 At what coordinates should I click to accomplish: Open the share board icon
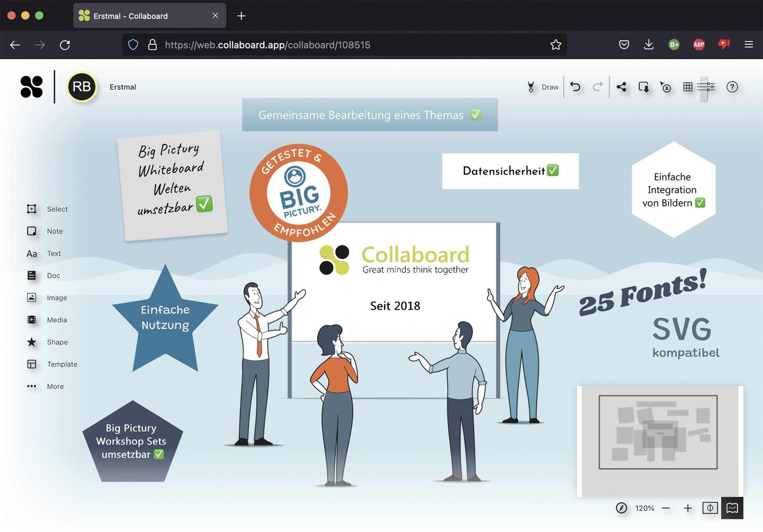pyautogui.click(x=621, y=87)
